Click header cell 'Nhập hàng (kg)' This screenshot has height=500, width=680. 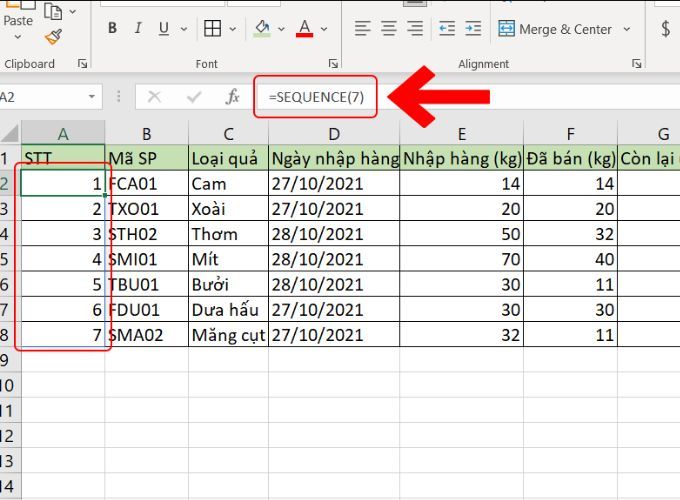pyautogui.click(x=462, y=158)
